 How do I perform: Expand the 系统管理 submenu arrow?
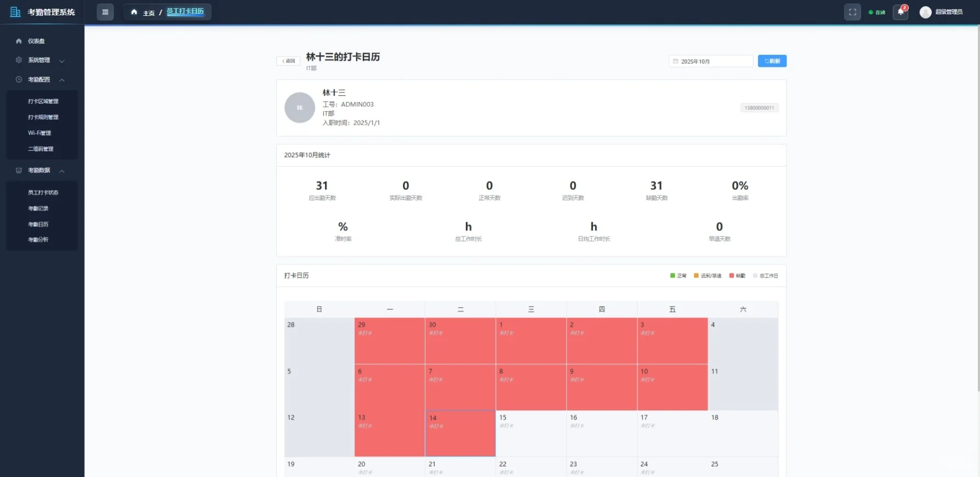point(62,61)
